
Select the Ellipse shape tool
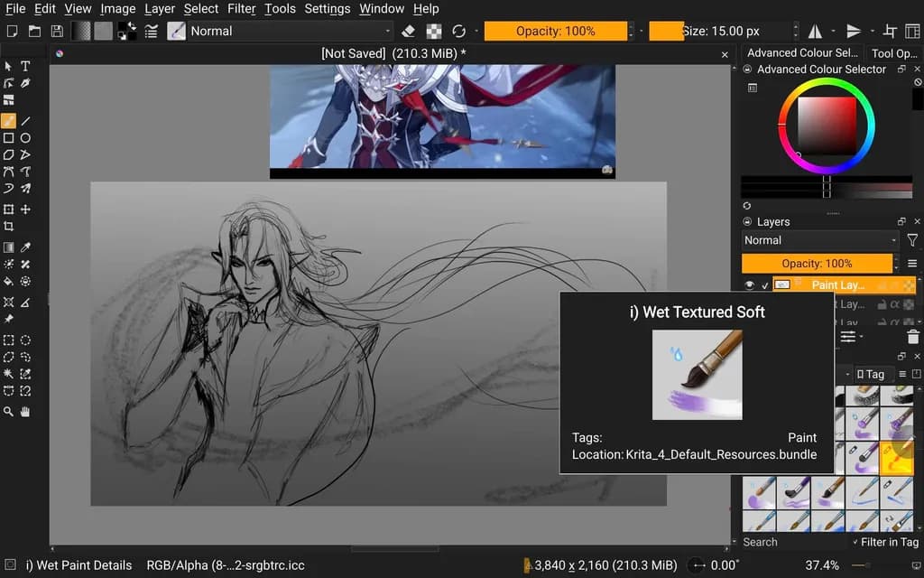point(25,138)
